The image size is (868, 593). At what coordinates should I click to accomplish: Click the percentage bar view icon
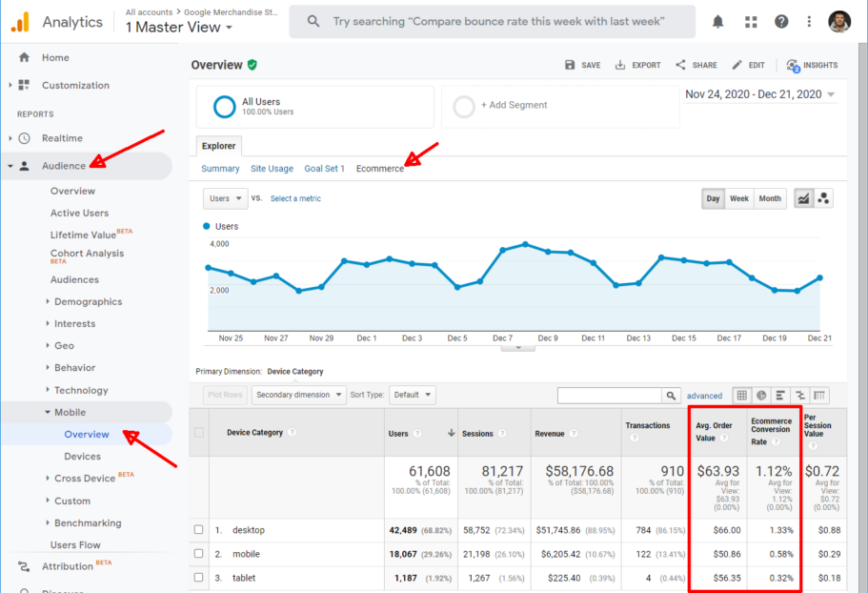coord(779,395)
